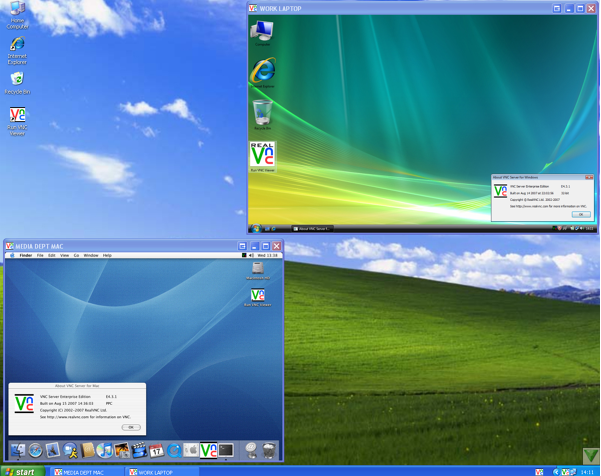
Task: Click network connection icon in XP tray
Action: coord(573,472)
